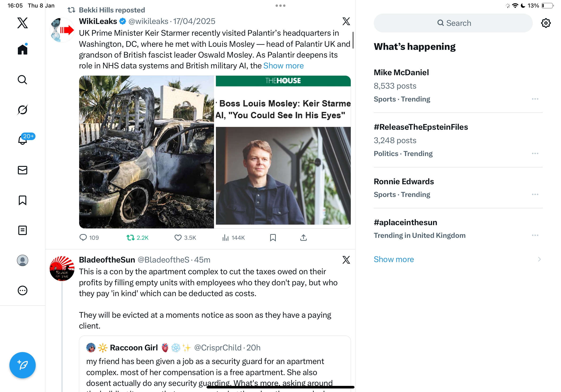Open the Home feed icon
The image size is (561, 392).
pos(23,50)
